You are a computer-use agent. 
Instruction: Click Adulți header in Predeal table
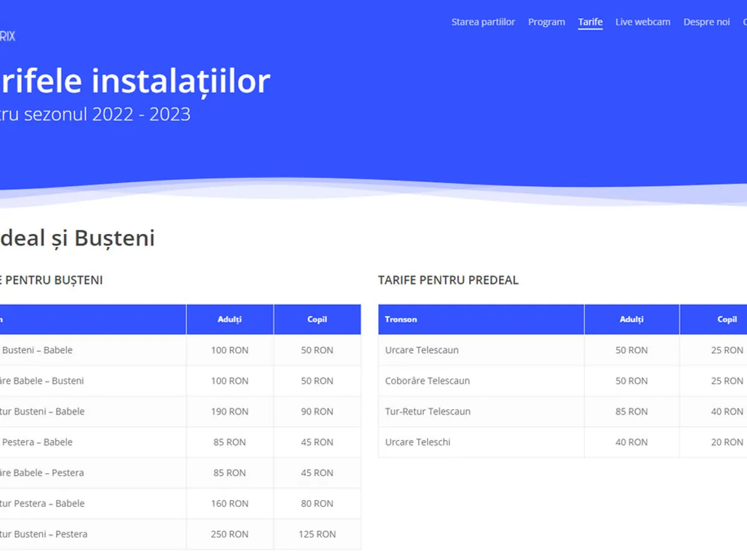[631, 320]
